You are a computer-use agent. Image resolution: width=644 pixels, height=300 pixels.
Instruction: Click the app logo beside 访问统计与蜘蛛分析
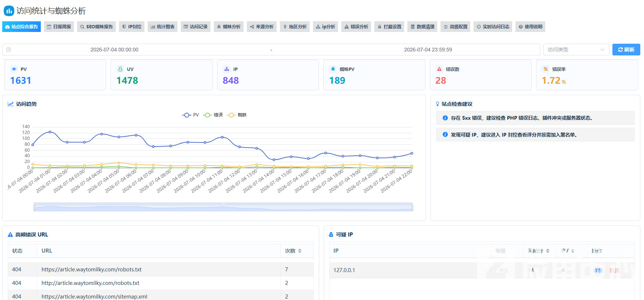9,11
